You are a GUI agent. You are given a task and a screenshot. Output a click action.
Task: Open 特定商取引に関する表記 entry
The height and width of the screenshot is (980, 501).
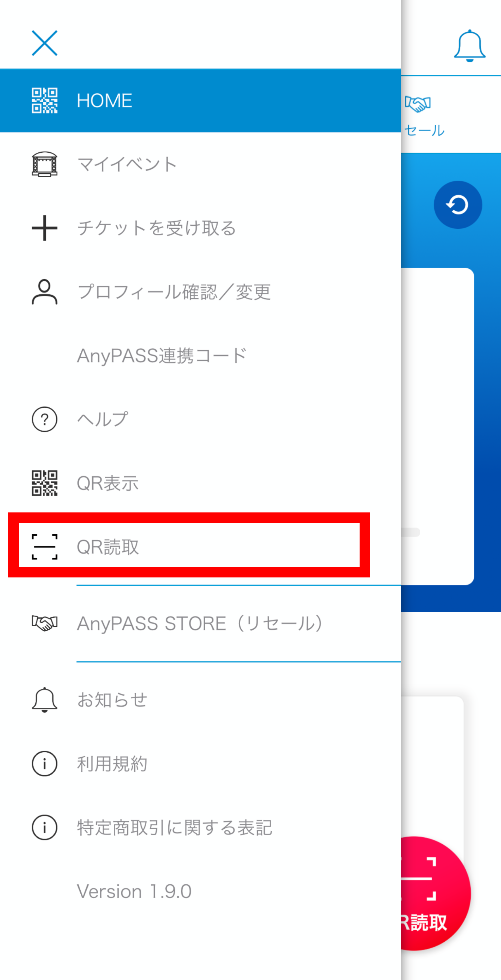[200, 828]
